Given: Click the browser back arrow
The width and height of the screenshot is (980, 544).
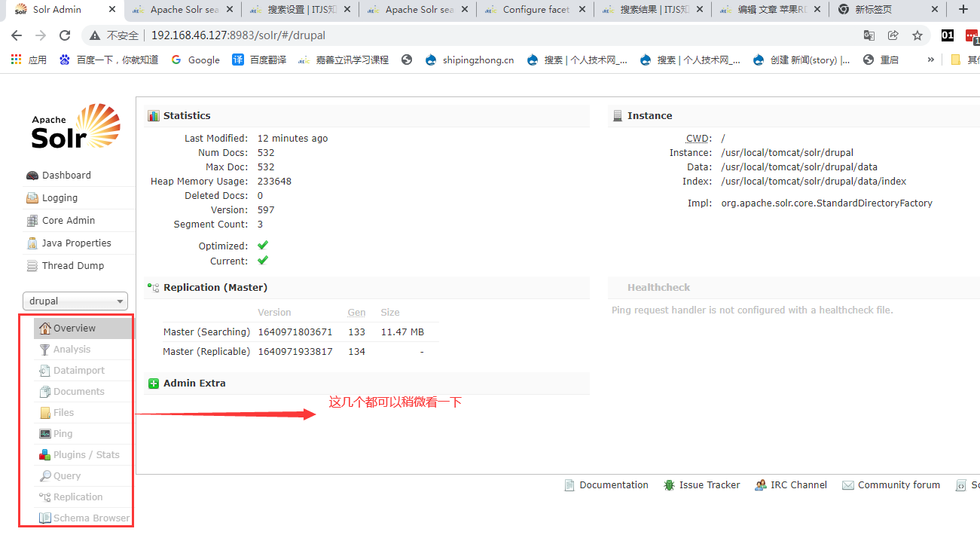Looking at the screenshot, I should click(x=17, y=35).
